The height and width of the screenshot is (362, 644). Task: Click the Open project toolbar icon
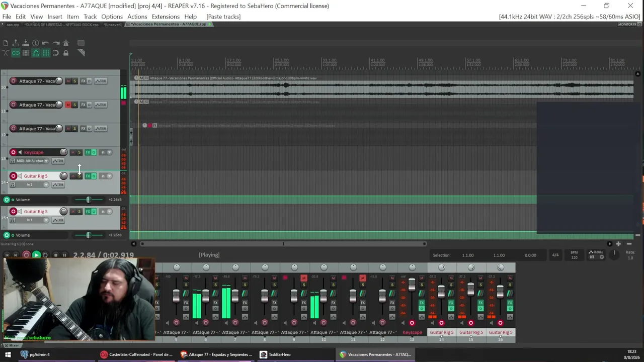pyautogui.click(x=16, y=43)
